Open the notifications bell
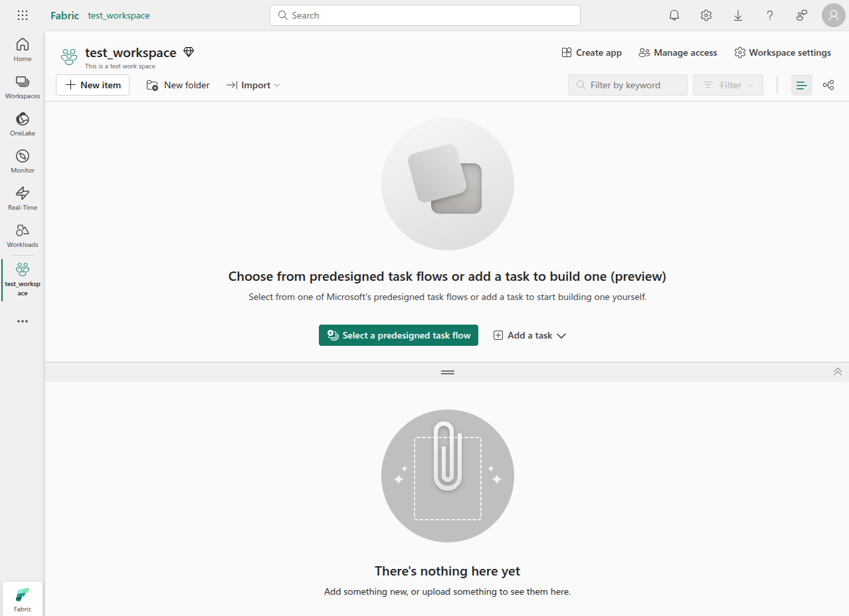 [x=674, y=15]
